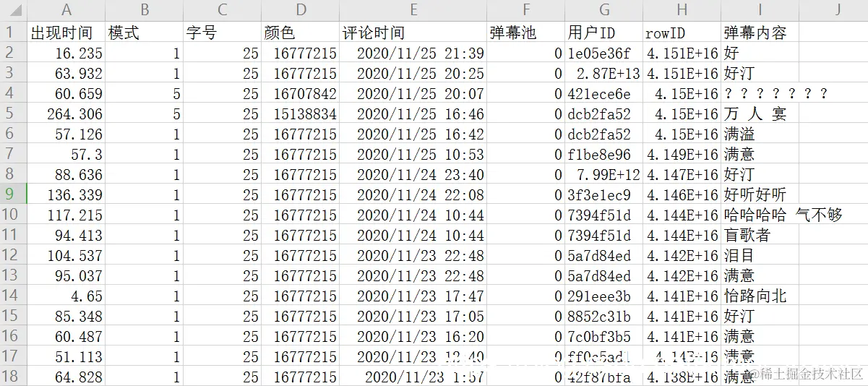Select cell with value 136.339
The width and height of the screenshot is (868, 386).
pos(66,194)
